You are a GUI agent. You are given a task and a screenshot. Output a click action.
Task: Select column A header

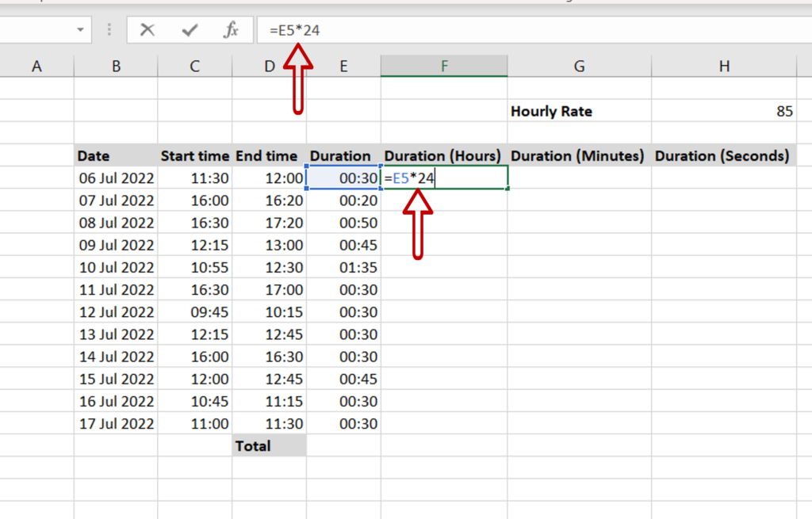36,67
